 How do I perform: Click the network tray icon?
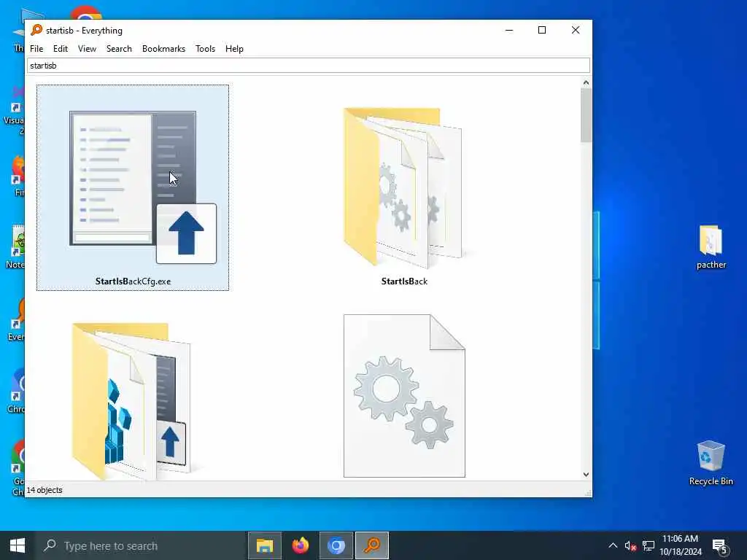point(649,545)
